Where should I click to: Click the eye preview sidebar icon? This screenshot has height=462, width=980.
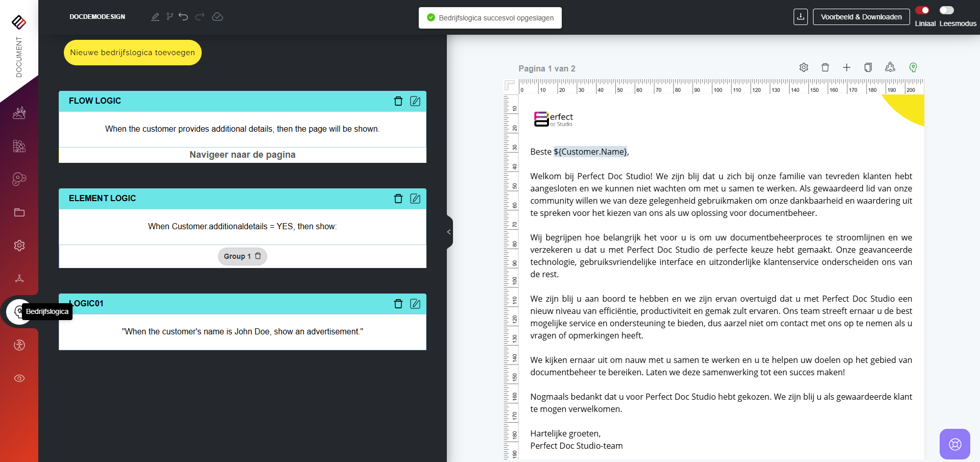[x=19, y=378]
